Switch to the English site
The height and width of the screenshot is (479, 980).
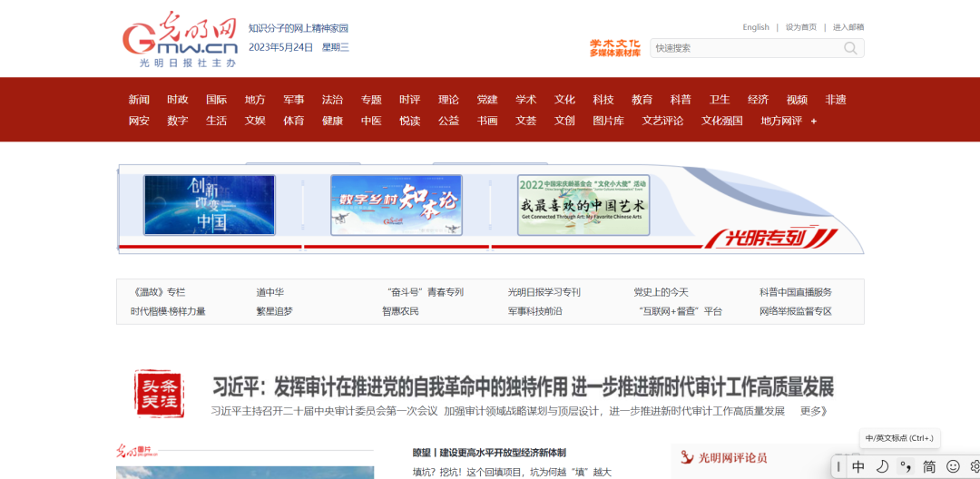click(755, 27)
